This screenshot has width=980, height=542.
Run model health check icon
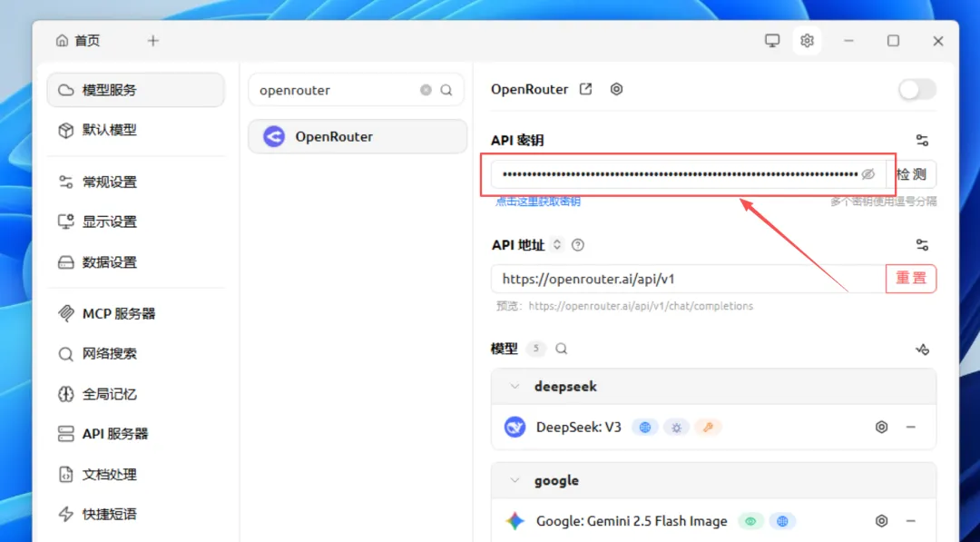tap(922, 349)
